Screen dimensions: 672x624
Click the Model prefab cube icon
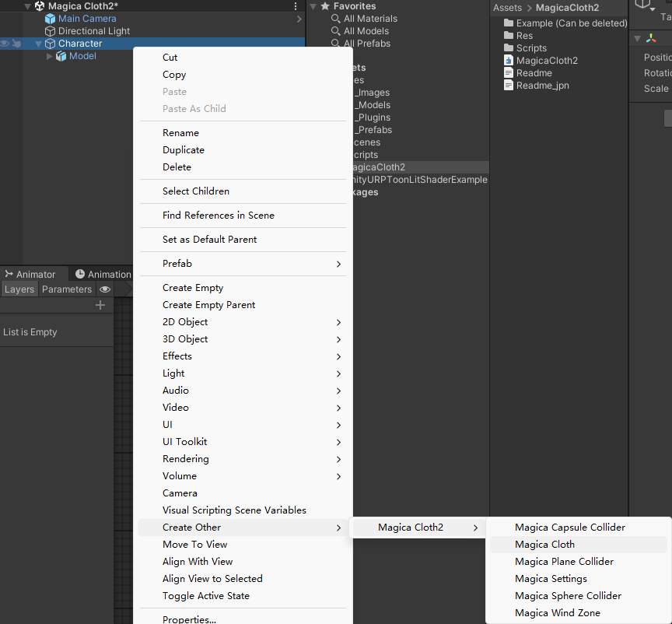61,56
